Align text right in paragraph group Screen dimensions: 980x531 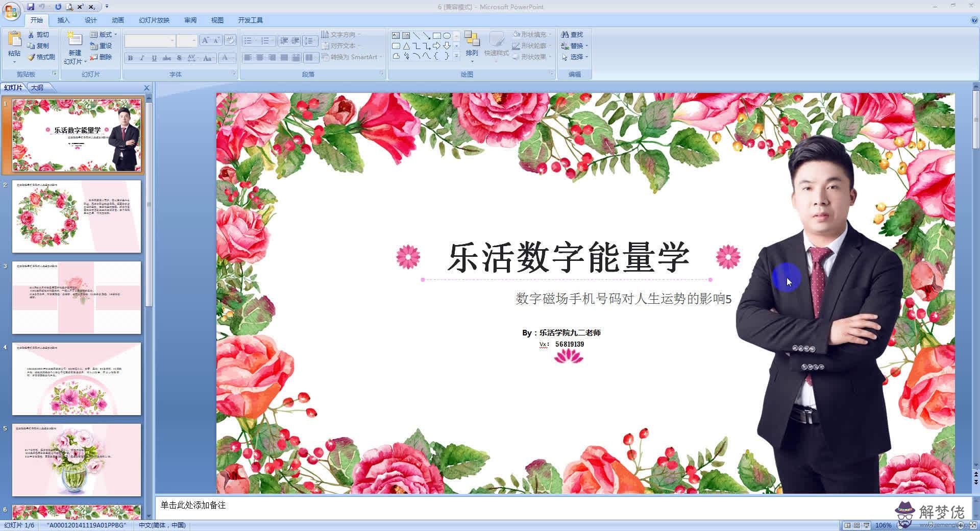(272, 58)
